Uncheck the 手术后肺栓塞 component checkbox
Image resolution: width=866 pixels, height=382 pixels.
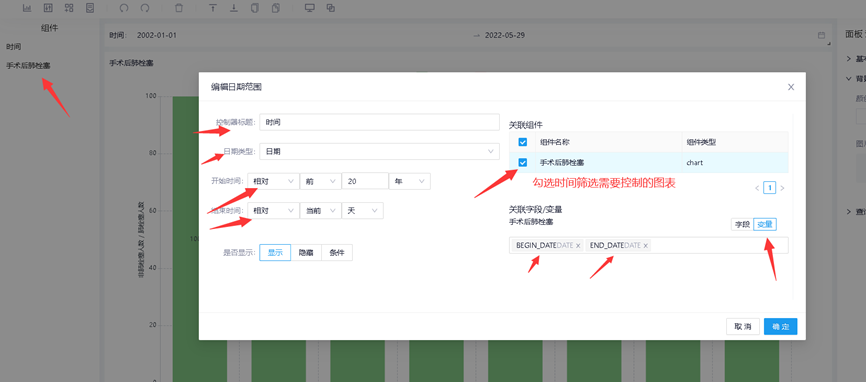click(x=522, y=162)
